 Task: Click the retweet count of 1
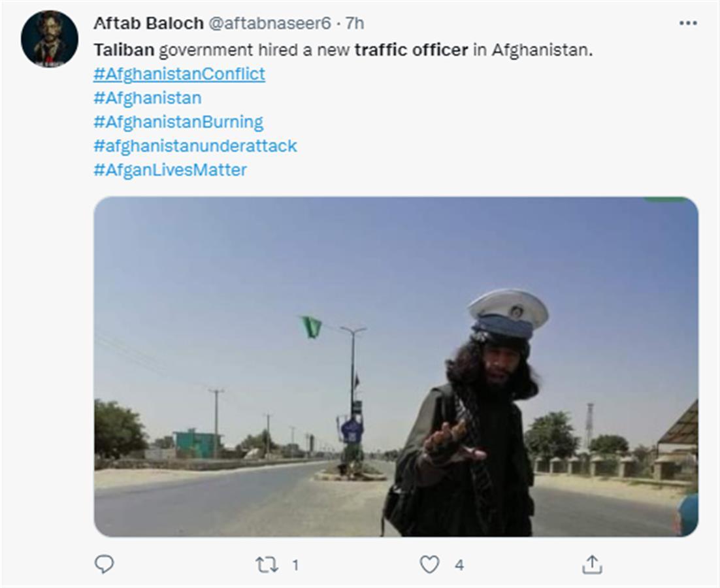pyautogui.click(x=295, y=565)
